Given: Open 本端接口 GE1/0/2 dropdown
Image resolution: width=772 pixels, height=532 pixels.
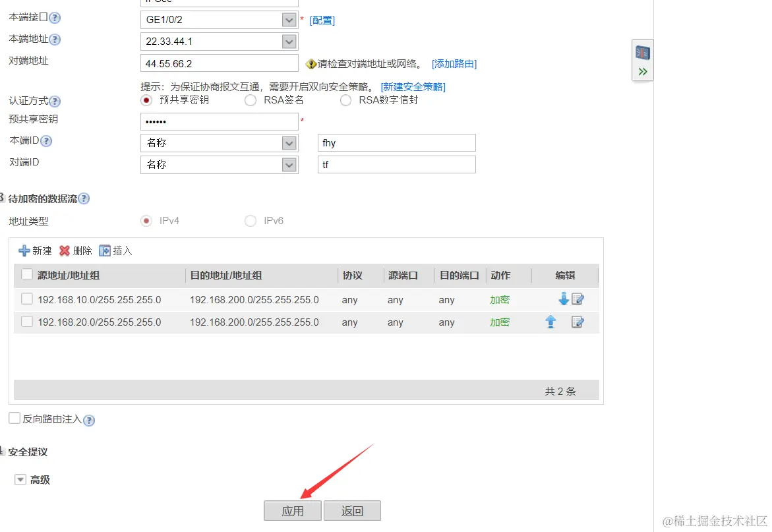Looking at the screenshot, I should (x=289, y=20).
